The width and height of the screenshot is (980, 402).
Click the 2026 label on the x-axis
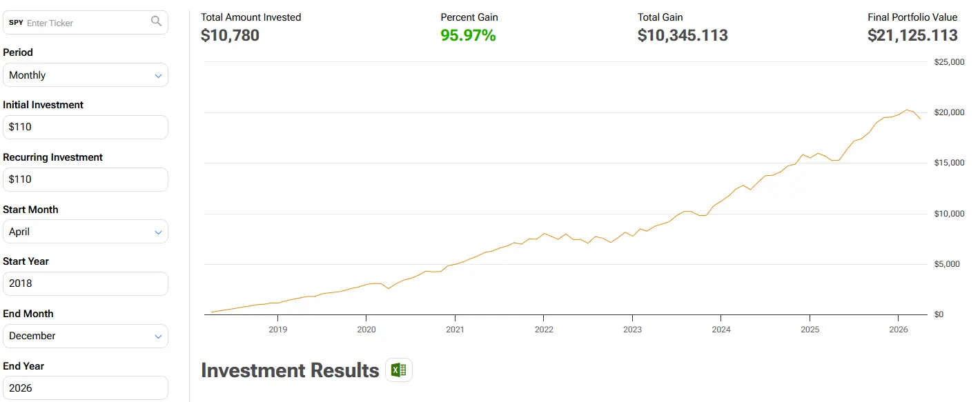click(899, 330)
